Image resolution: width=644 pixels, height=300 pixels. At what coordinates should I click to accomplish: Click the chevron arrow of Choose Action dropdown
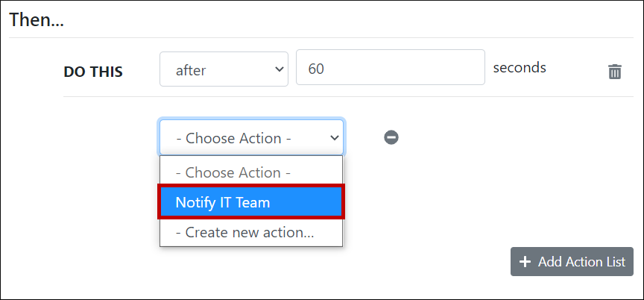(x=335, y=138)
